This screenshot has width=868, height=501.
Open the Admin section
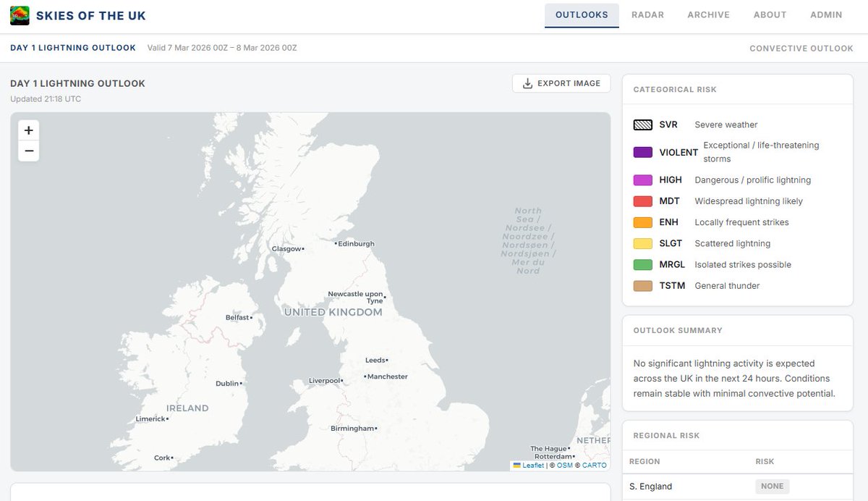coord(826,14)
